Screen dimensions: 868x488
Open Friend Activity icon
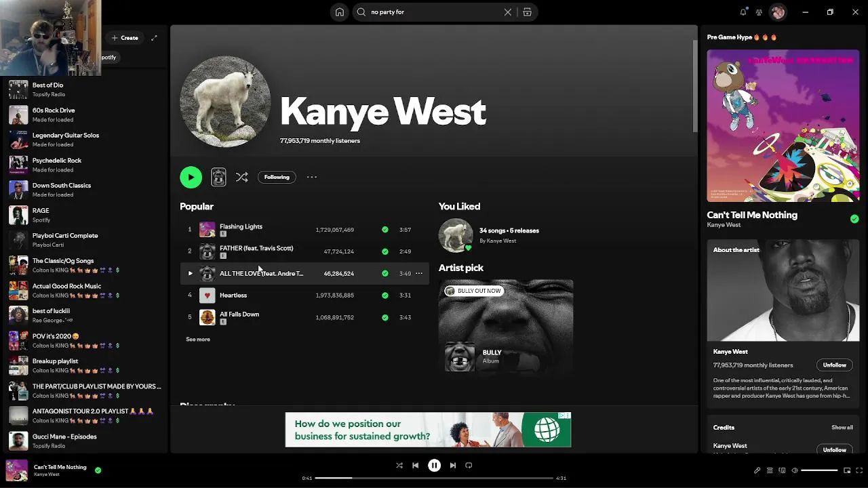pyautogui.click(x=759, y=12)
